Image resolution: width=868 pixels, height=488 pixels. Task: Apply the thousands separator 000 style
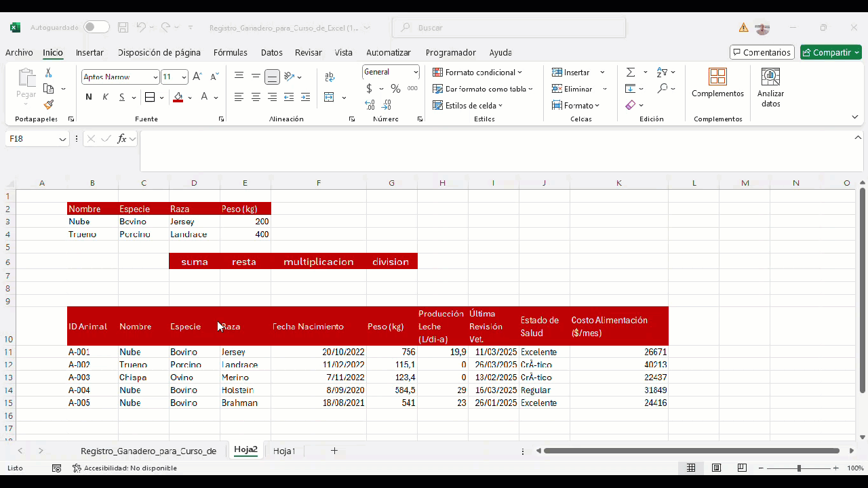[412, 89]
